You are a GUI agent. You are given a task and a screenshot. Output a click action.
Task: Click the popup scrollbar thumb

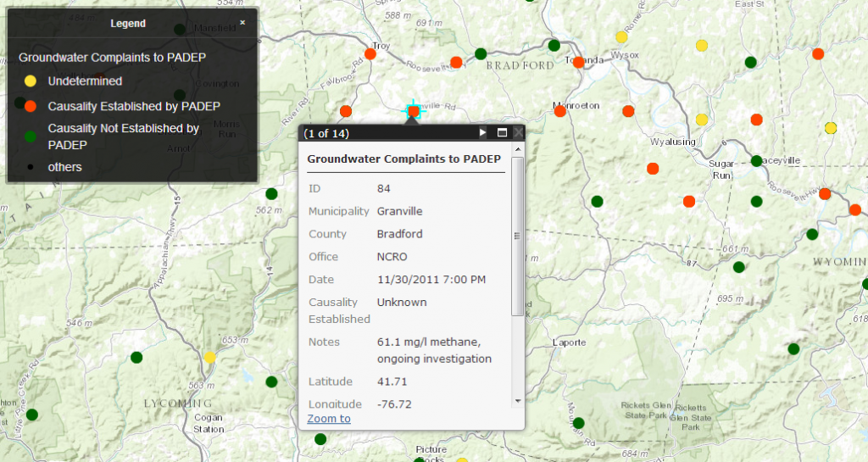pyautogui.click(x=518, y=237)
